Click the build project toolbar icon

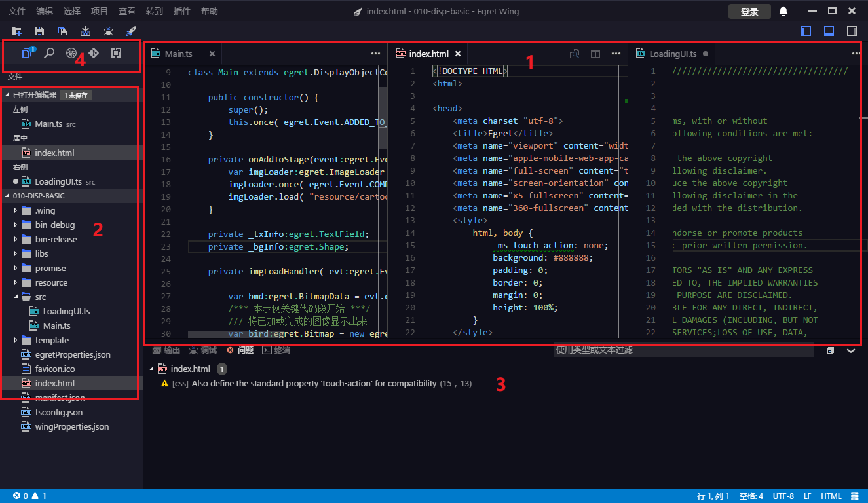click(85, 31)
